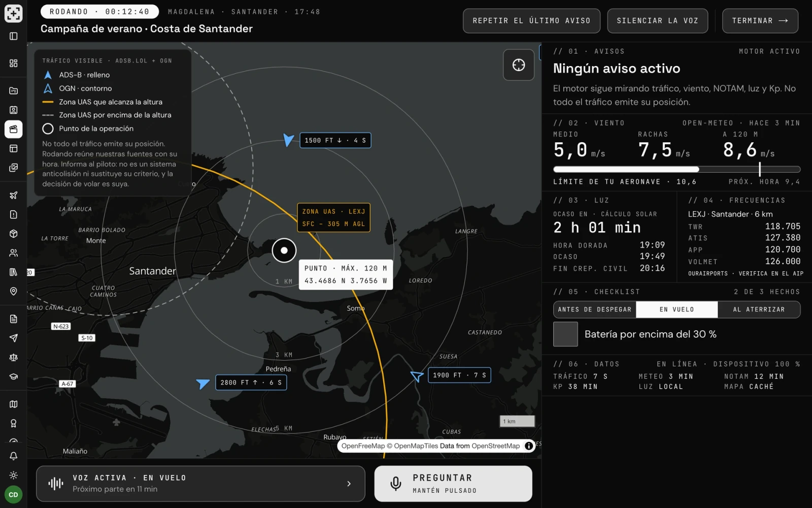Image resolution: width=812 pixels, height=508 pixels.
Task: Open the map attribution info icon
Action: tap(529, 446)
